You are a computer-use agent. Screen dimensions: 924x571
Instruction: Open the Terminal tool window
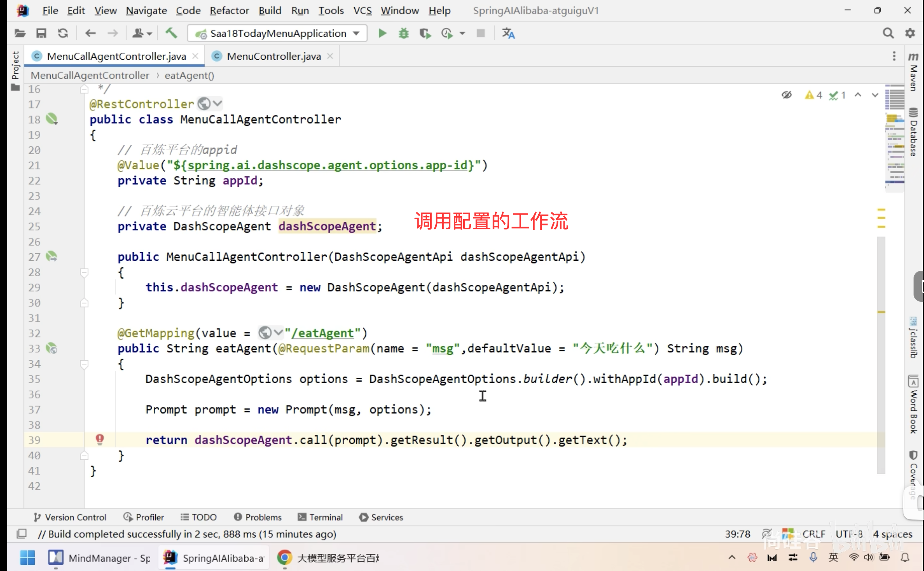pos(320,517)
